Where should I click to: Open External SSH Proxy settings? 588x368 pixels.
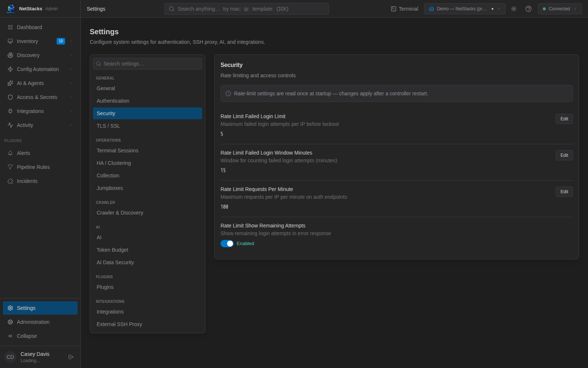147,324
